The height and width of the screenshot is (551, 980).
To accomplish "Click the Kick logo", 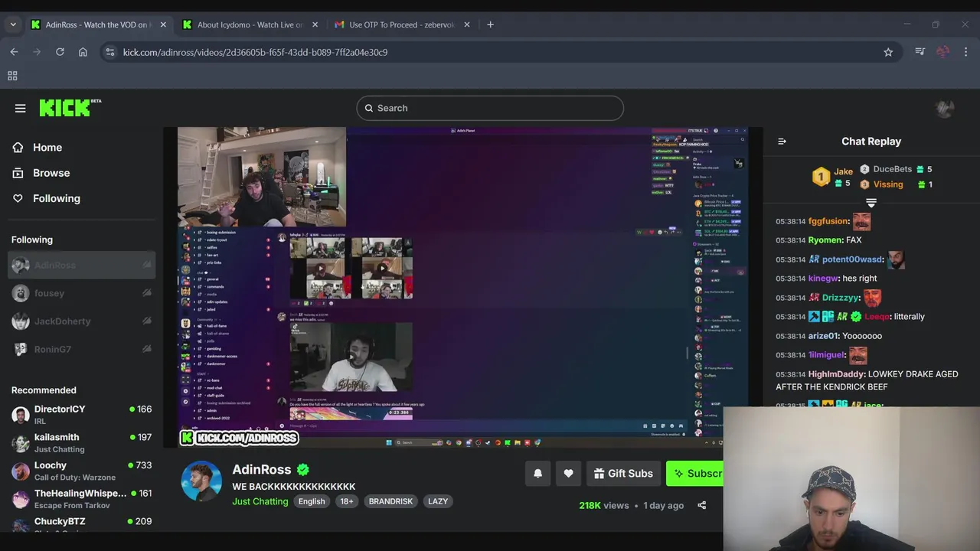I will click(x=70, y=108).
